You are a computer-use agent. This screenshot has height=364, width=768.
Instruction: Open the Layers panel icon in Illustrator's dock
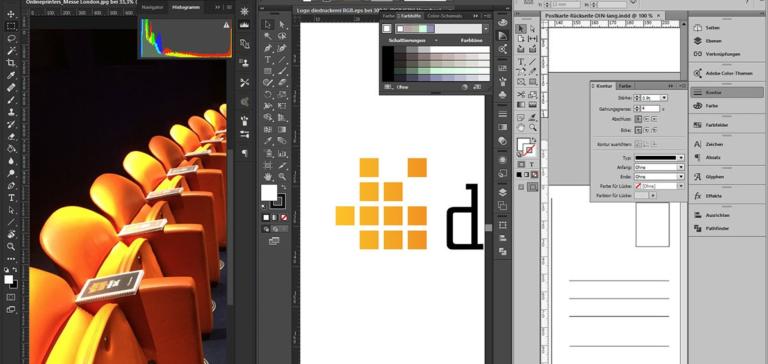[503, 193]
